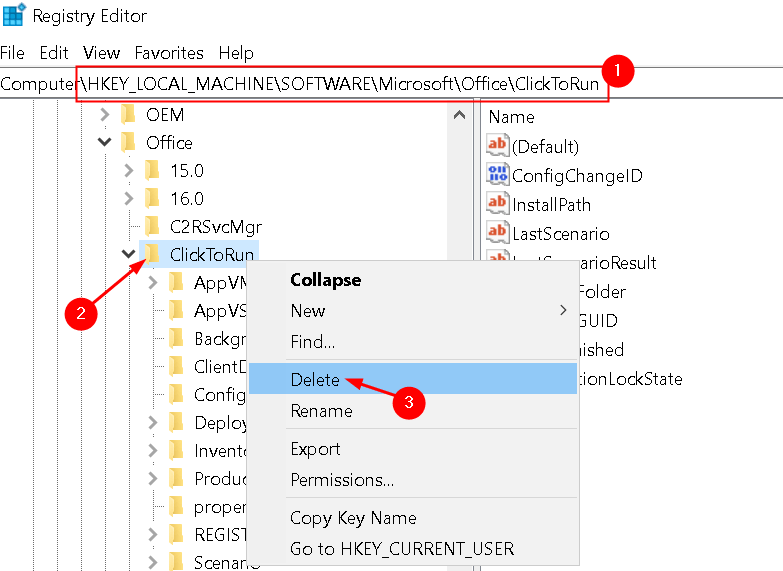Click the (Default) string value icon
Viewport: 783px width, 571px height.
[x=497, y=145]
